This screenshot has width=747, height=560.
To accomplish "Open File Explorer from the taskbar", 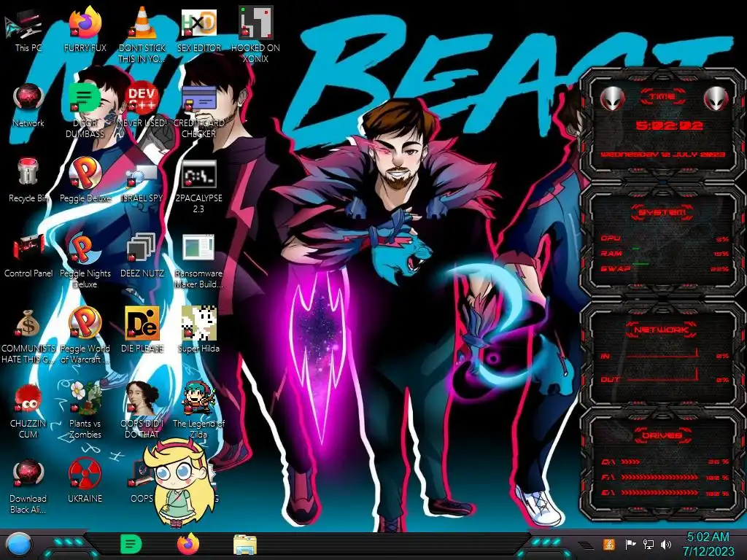I will point(245,545).
